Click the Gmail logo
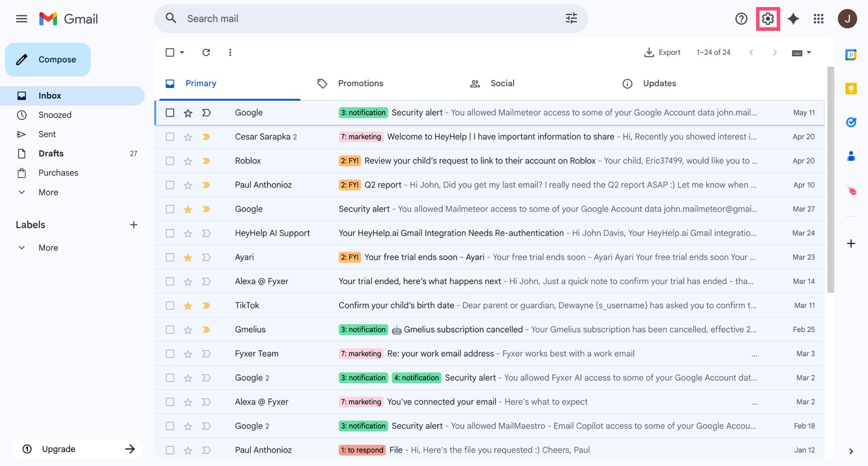868x466 pixels. coord(68,19)
